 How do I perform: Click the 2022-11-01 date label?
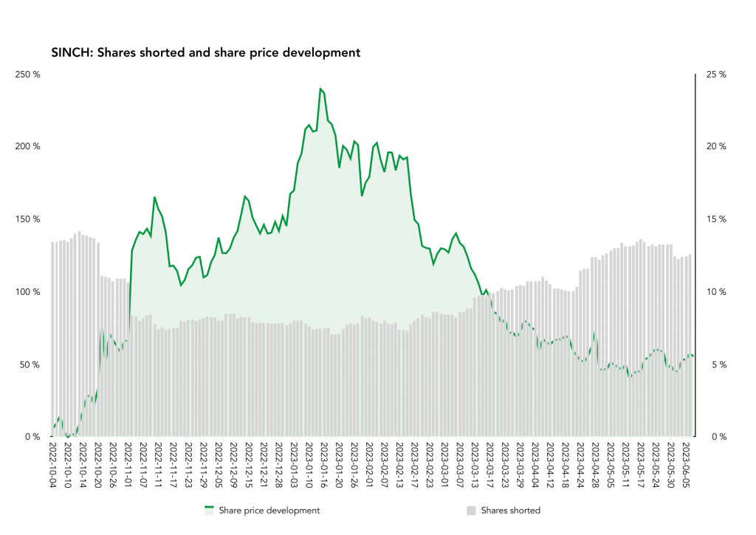click(x=128, y=465)
